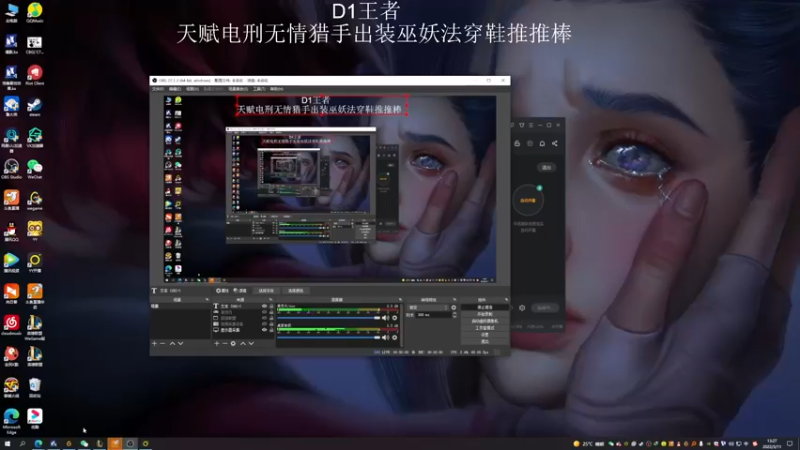Click the bell icon in the side window
This screenshot has width=800, height=450.
[x=542, y=143]
